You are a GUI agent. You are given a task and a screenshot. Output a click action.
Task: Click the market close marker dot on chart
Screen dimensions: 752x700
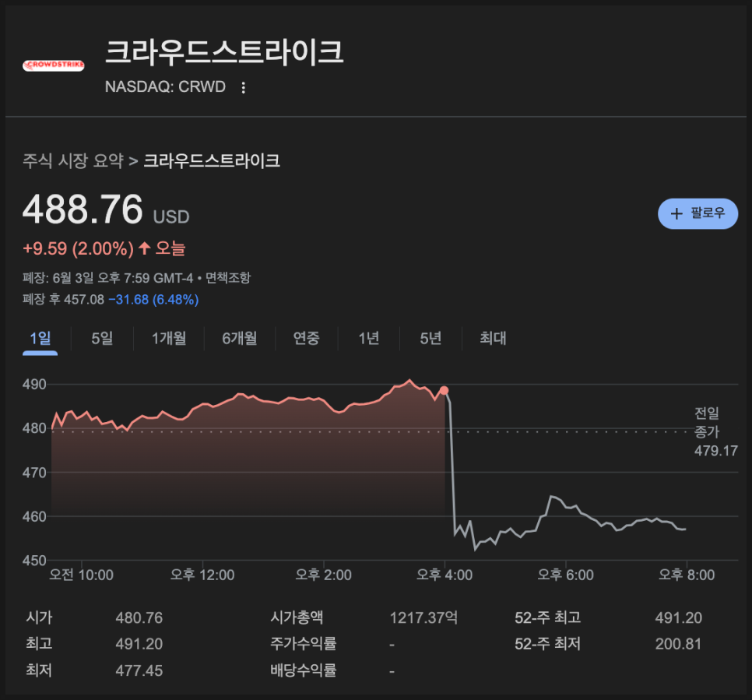pyautogui.click(x=444, y=391)
